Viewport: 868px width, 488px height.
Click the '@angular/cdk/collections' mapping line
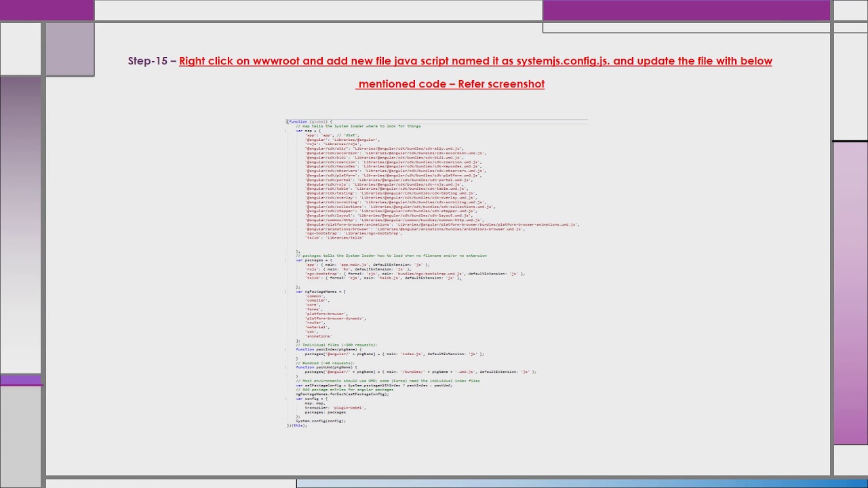pos(400,207)
